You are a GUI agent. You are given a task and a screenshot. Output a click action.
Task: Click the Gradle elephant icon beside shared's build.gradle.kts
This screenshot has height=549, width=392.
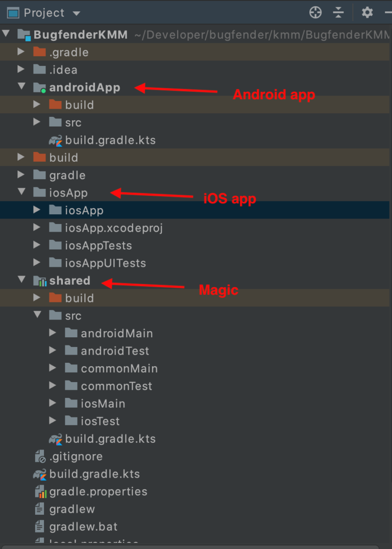click(57, 439)
